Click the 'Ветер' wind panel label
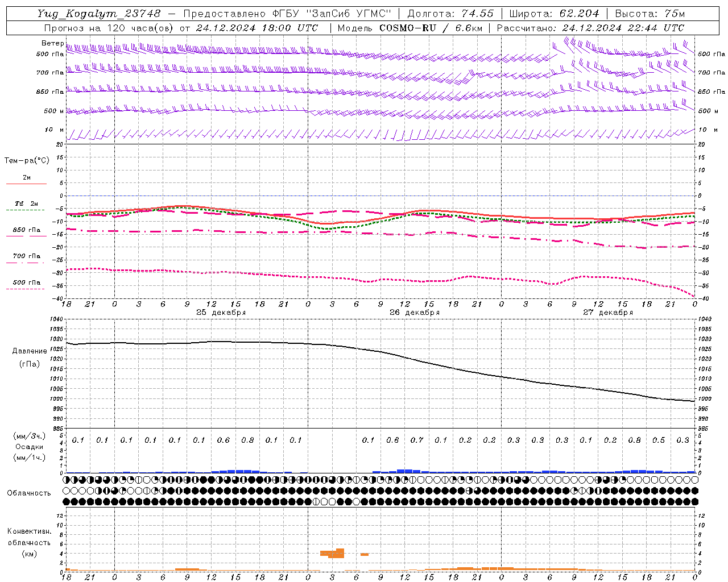Screen dimensions: 728x582 point(52,43)
